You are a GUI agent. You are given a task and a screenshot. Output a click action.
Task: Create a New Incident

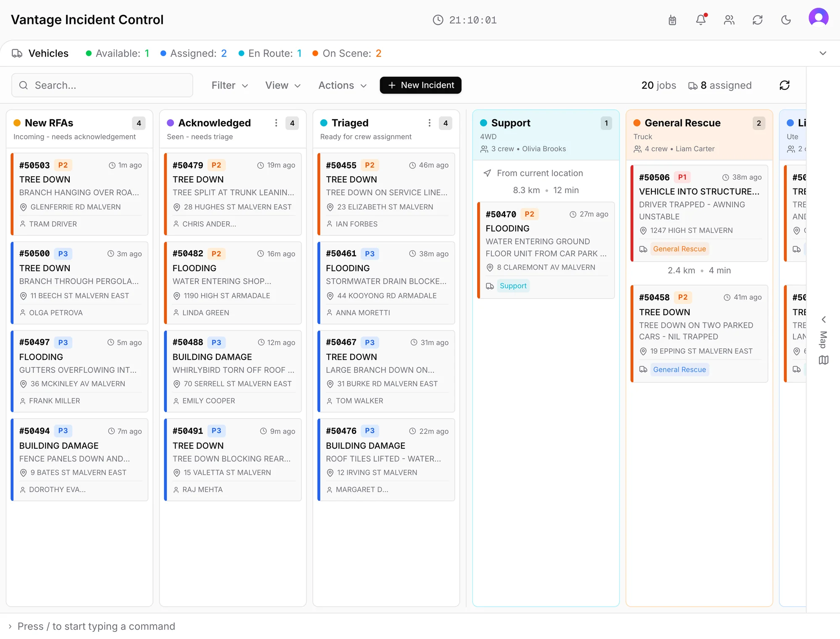(420, 85)
